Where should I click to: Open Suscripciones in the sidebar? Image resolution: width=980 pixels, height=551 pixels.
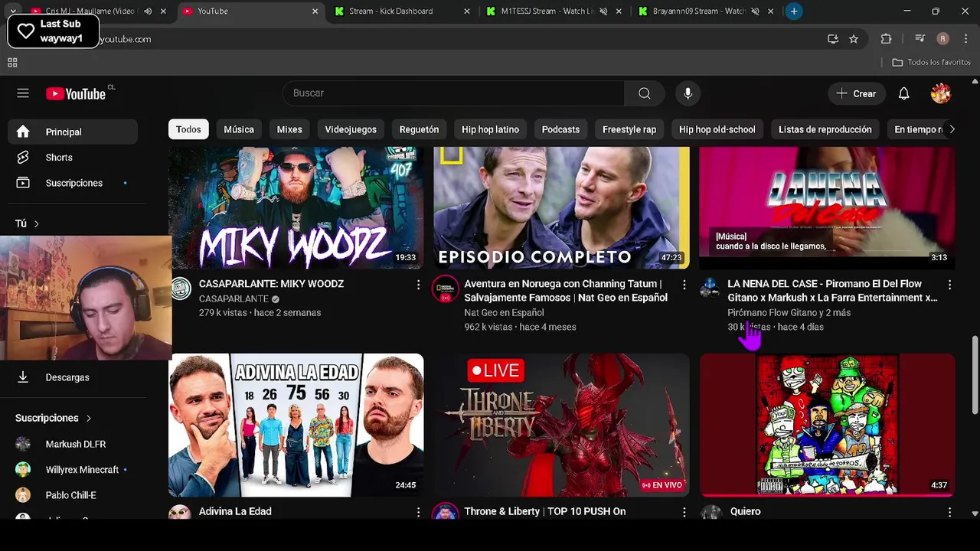73,183
